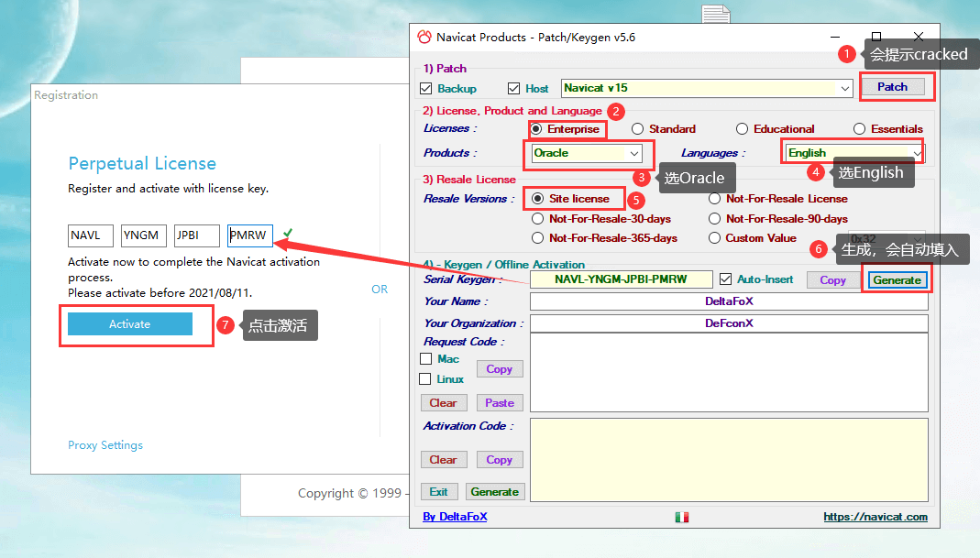980x558 pixels.
Task: Click the 'Please activate before 2021/08/11.' text
Action: 160,293
